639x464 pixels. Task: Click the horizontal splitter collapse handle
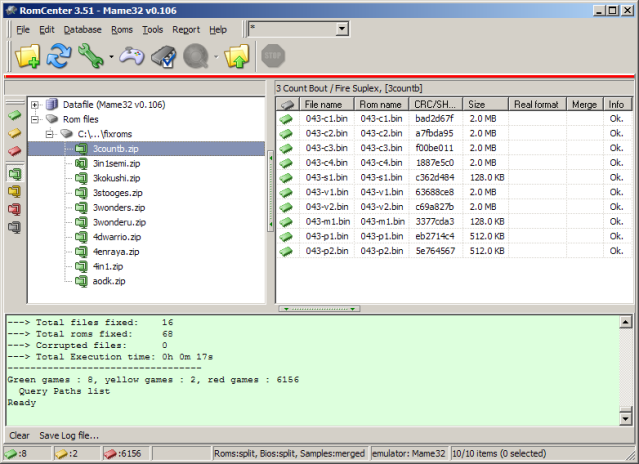pos(319,309)
